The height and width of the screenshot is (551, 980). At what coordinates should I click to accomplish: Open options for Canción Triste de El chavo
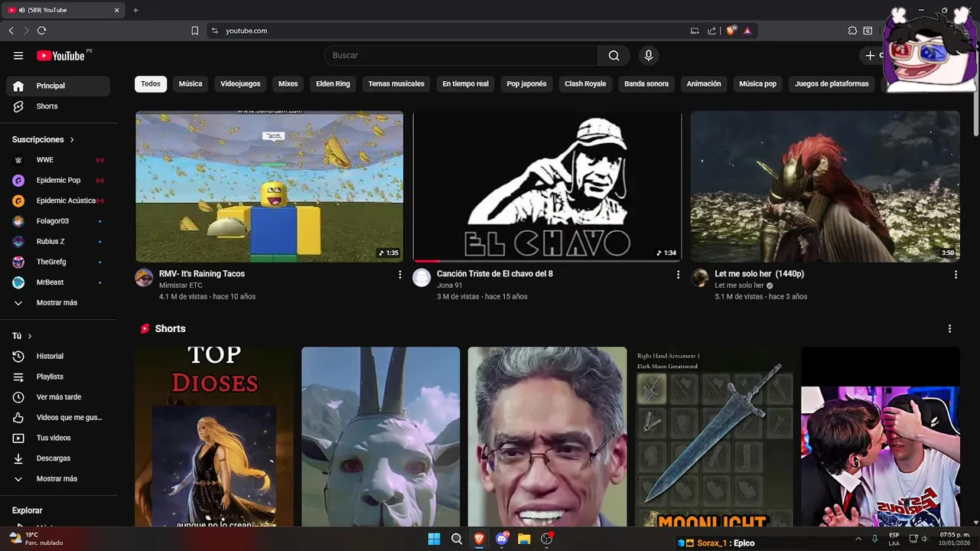678,274
